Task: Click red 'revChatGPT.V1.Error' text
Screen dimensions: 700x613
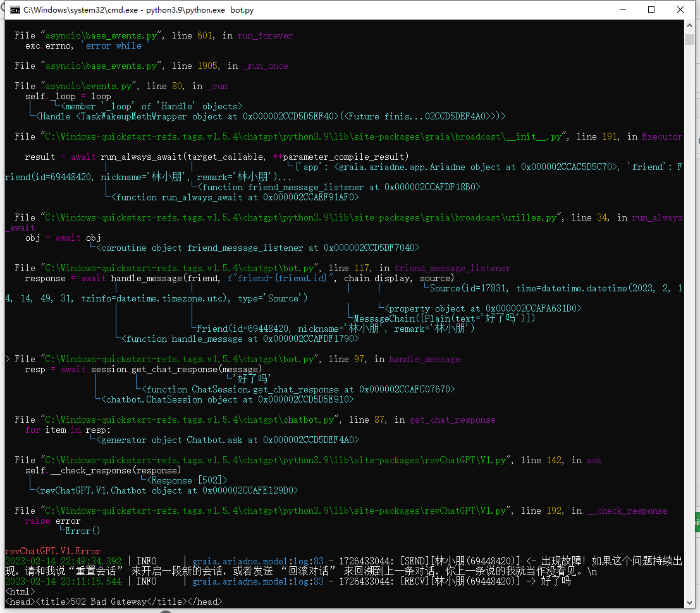Action: 52,552
